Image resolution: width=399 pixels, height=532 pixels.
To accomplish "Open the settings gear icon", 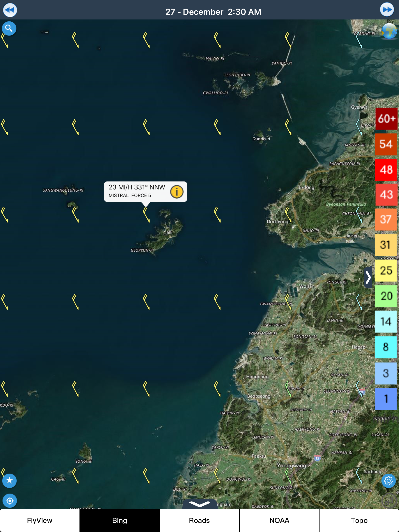I will point(388,481).
